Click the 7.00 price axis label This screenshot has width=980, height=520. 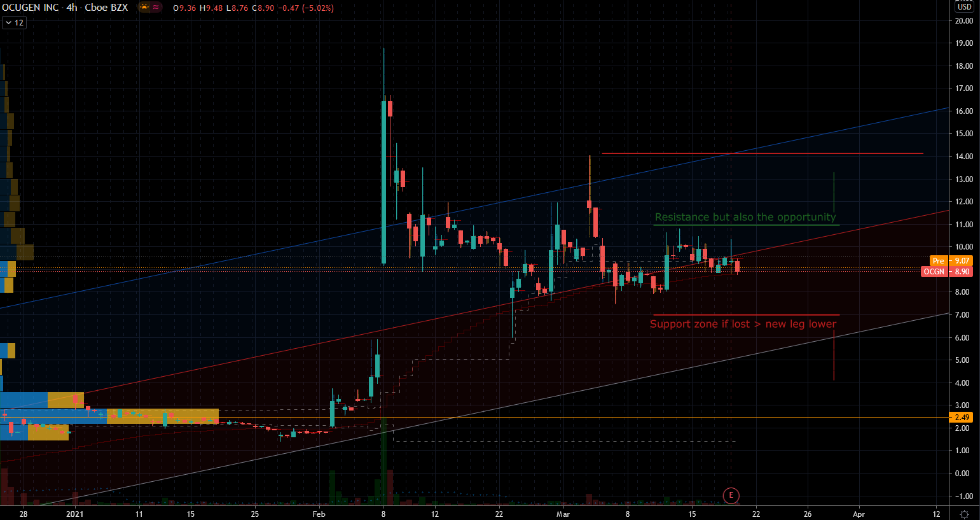pos(963,315)
